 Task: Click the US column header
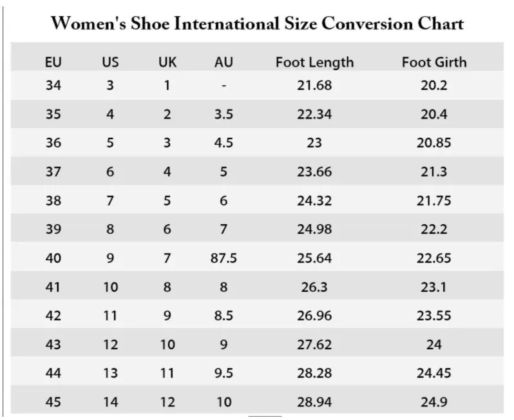click(x=110, y=62)
